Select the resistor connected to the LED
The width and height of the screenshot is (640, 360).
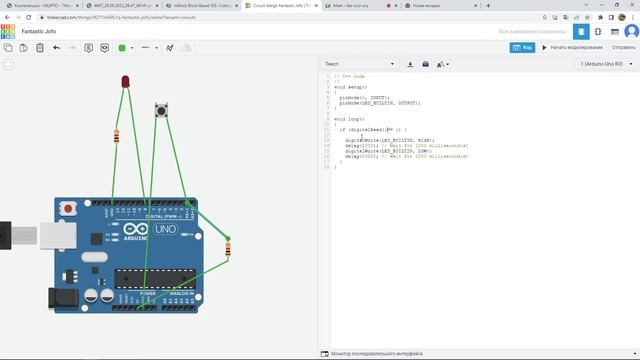[116, 136]
